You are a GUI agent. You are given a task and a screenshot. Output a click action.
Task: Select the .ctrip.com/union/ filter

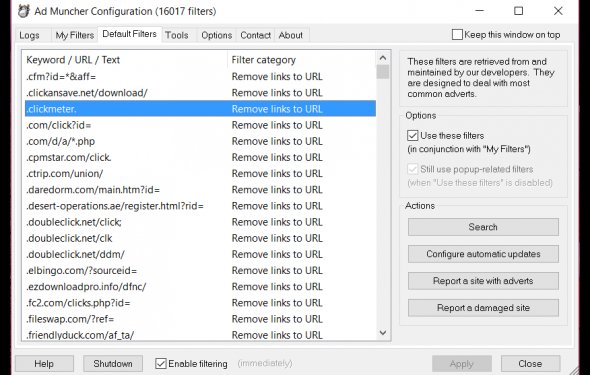200,174
